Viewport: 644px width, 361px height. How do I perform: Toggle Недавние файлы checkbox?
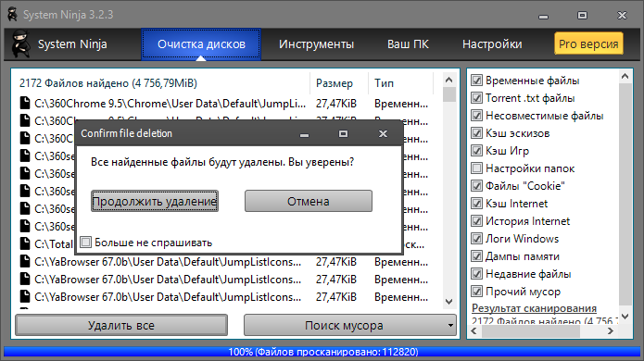pos(476,274)
